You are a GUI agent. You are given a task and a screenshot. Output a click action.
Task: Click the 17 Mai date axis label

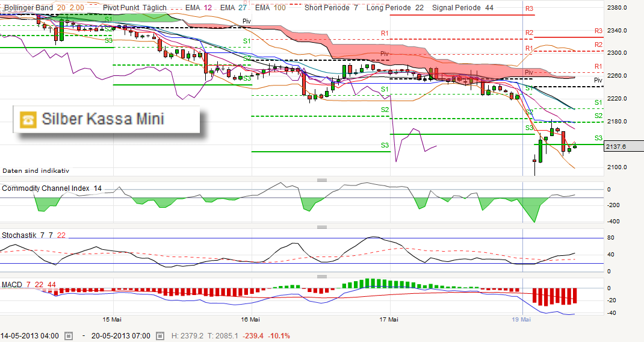click(389, 319)
